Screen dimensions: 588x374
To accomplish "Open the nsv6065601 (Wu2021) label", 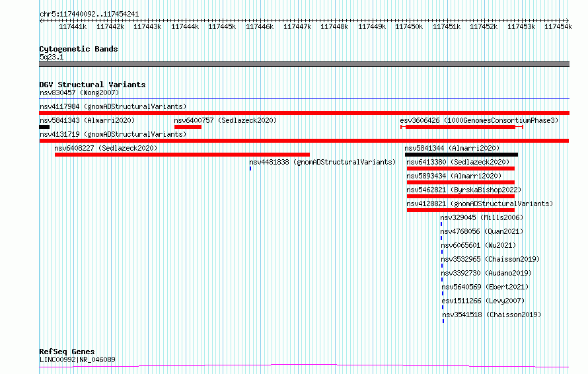I will tap(478, 245).
